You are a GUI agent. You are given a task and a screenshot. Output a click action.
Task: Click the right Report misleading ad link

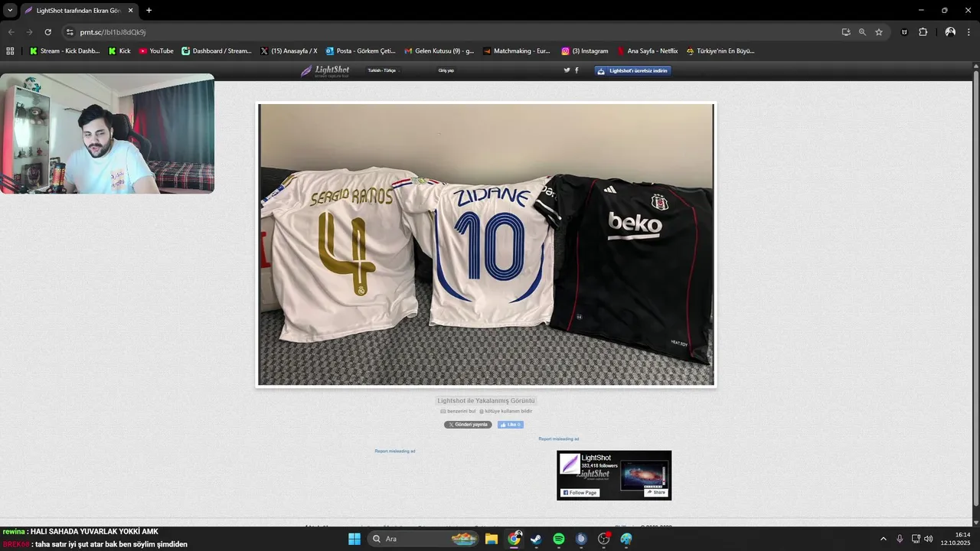click(559, 439)
